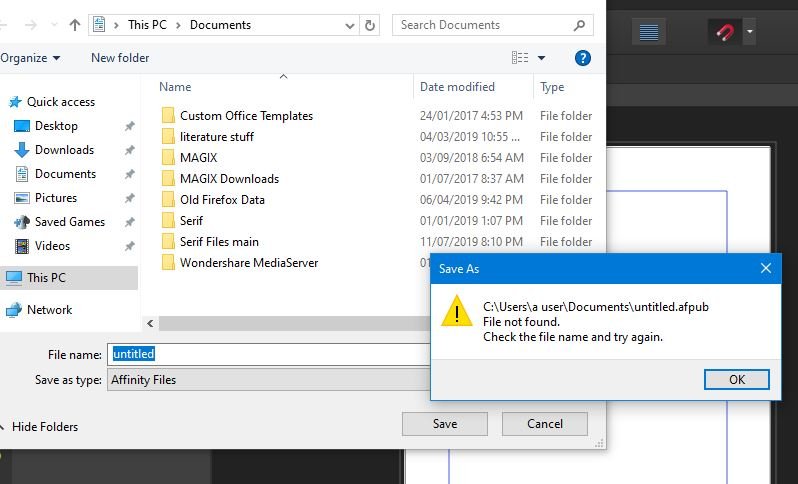Open the snapping options dropdown arrow
Image resolution: width=798 pixels, height=484 pixels.
click(750, 32)
